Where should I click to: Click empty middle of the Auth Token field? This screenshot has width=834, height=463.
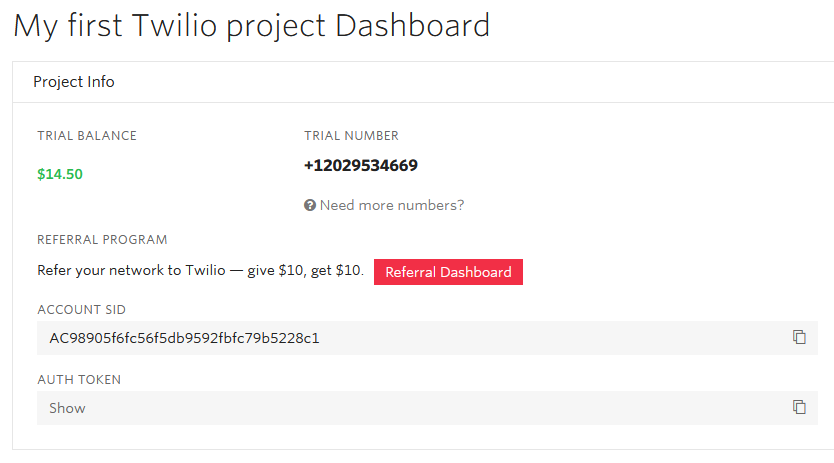point(420,408)
